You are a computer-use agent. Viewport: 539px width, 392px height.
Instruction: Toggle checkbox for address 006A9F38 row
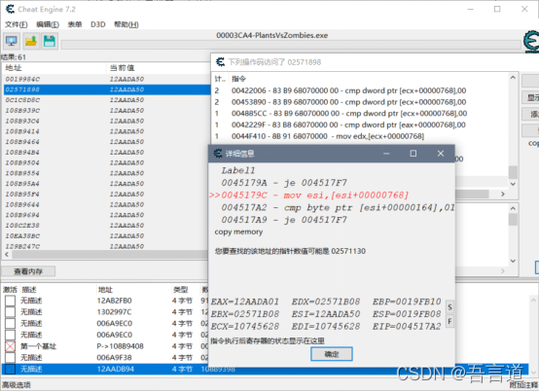(10, 358)
